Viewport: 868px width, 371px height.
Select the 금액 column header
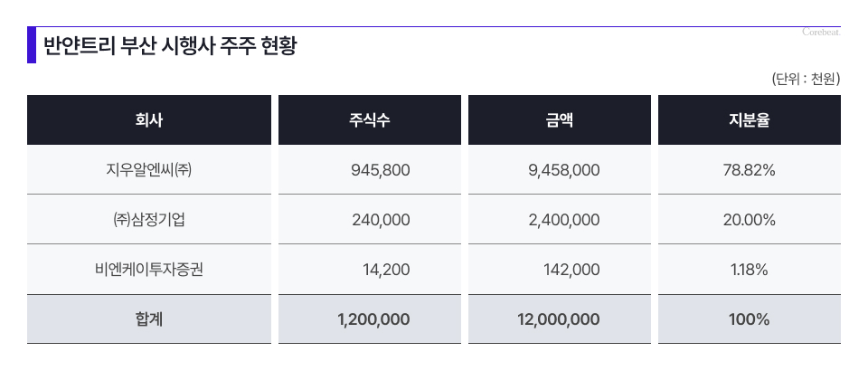click(x=559, y=120)
